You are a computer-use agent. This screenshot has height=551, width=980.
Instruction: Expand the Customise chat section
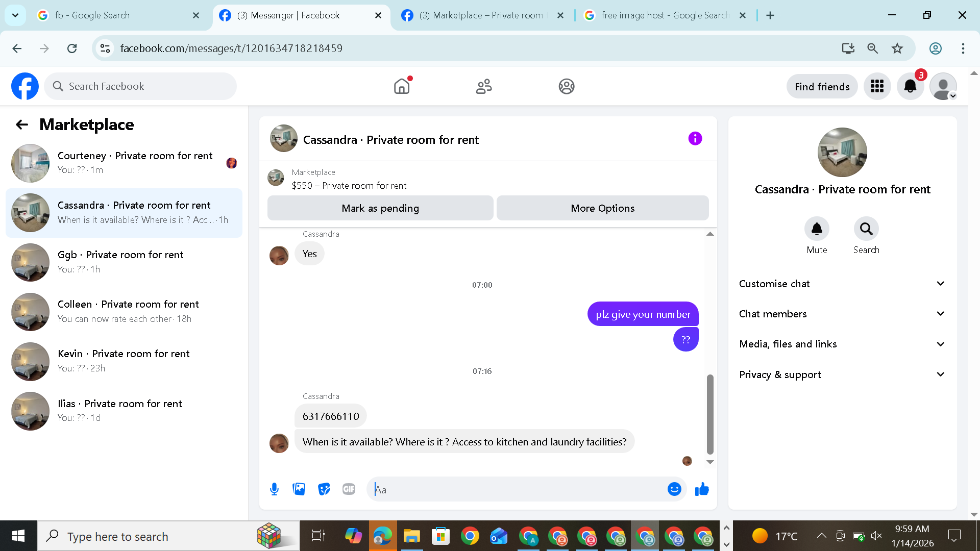tap(842, 284)
